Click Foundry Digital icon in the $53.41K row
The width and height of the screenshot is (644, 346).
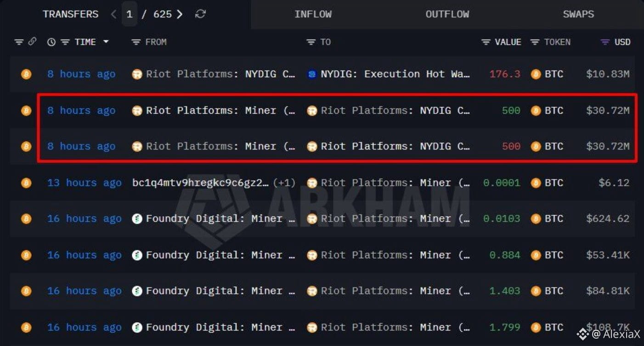coord(137,255)
